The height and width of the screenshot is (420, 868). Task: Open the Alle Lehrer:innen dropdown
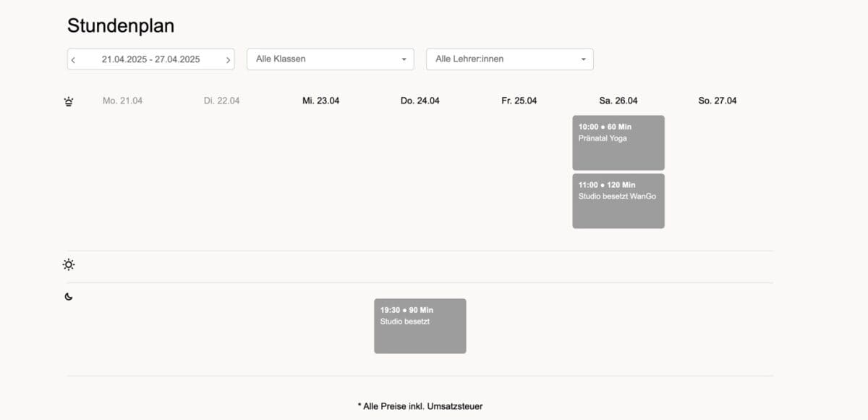tap(510, 59)
